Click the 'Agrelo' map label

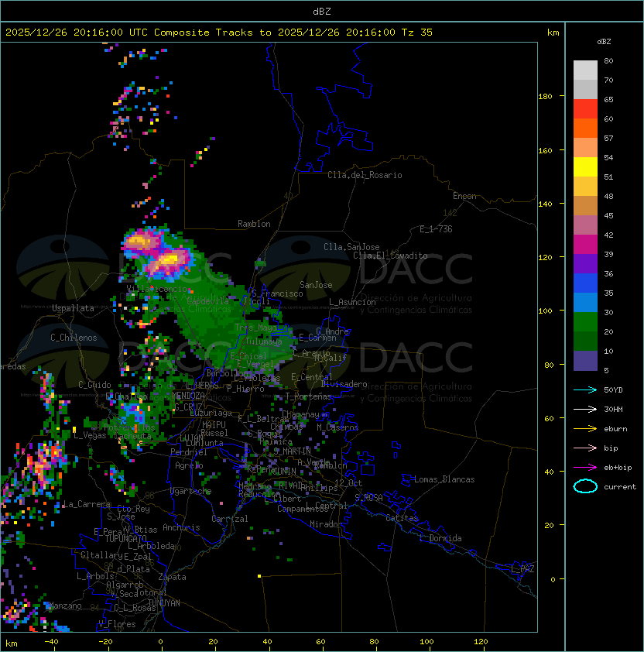189,465
